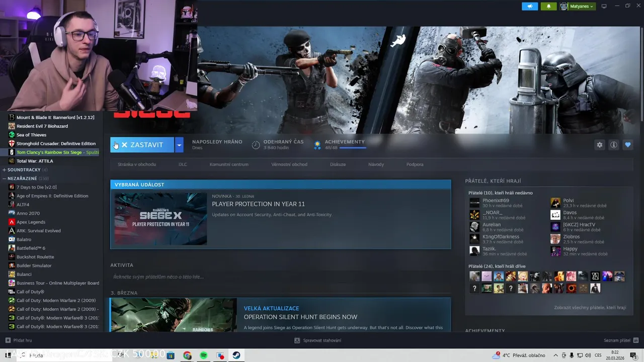Click the Siege X event thumbnail
This screenshot has width=644, height=362.
[160, 219]
